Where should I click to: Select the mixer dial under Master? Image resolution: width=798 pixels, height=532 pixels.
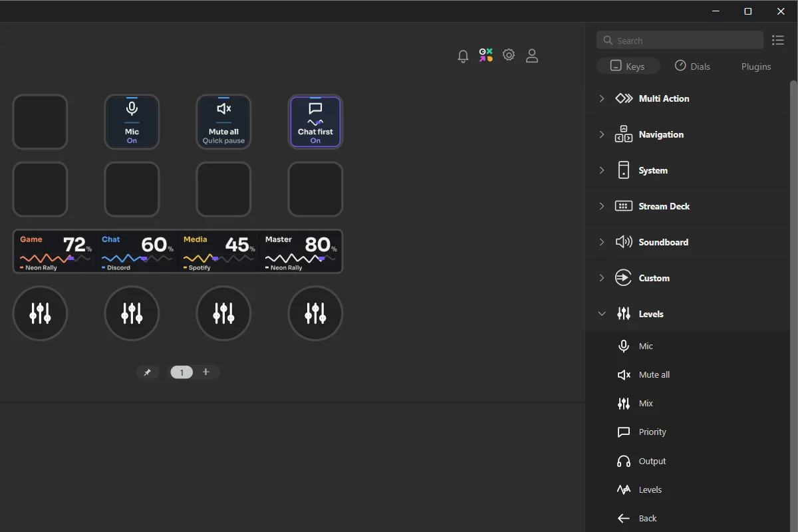coord(315,313)
